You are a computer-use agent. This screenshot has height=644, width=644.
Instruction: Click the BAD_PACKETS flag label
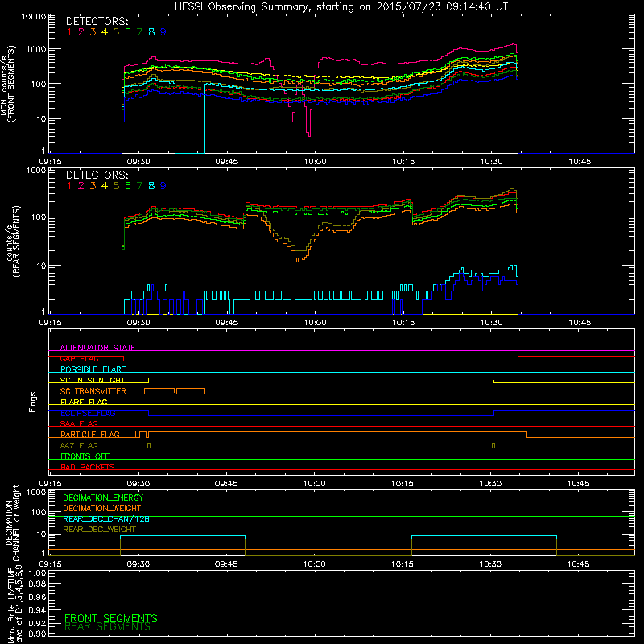click(88, 467)
